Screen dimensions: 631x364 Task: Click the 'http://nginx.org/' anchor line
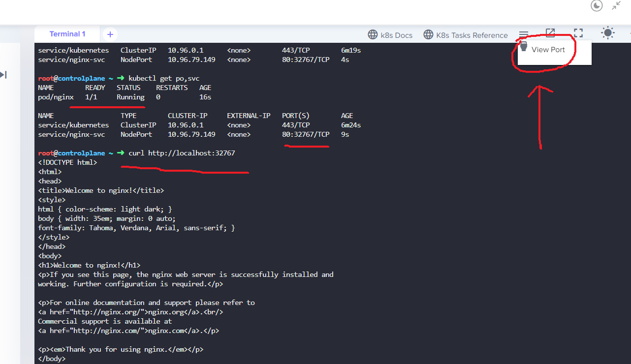[130, 312]
